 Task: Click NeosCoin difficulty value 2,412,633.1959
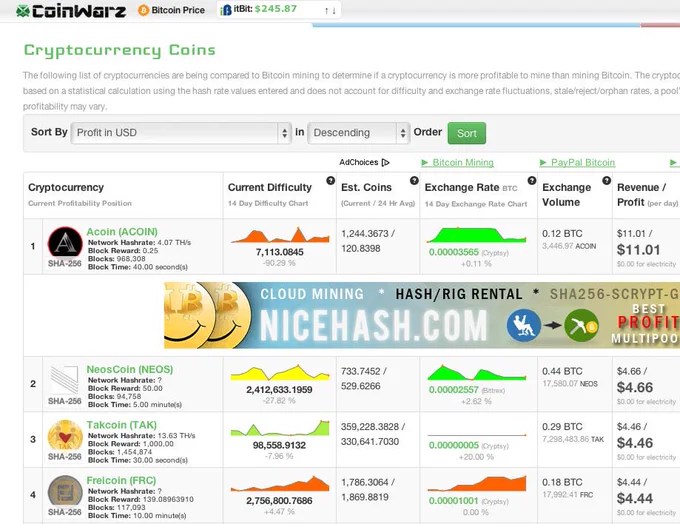coord(279,390)
